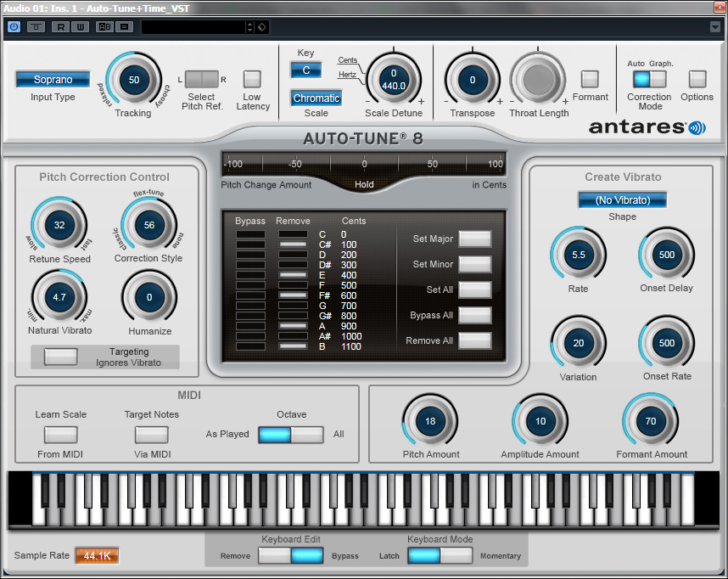Image resolution: width=728 pixels, height=579 pixels.
Task: Toggle Bypass for note C
Action: [x=250, y=234]
